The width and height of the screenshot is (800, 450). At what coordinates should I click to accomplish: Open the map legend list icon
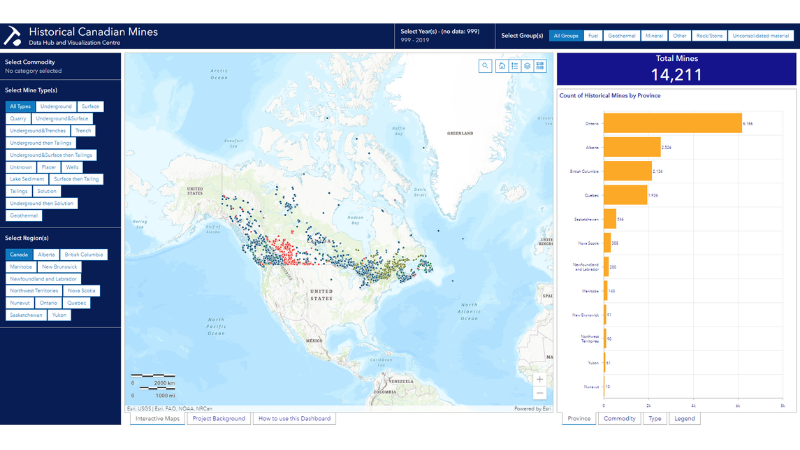click(513, 66)
